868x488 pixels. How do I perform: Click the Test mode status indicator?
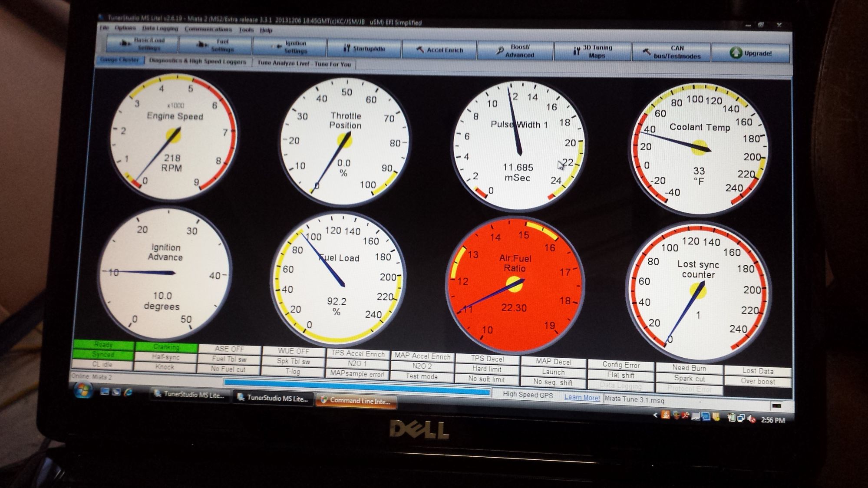[422, 376]
